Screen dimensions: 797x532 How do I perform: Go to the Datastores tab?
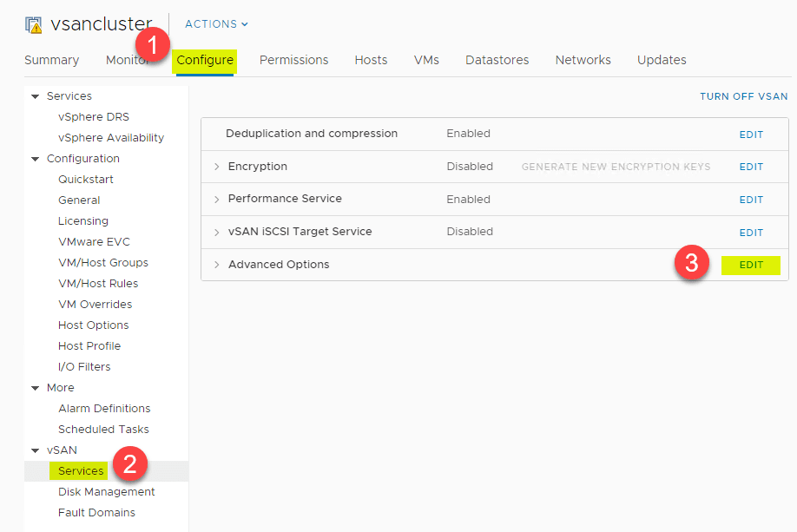pyautogui.click(x=497, y=60)
